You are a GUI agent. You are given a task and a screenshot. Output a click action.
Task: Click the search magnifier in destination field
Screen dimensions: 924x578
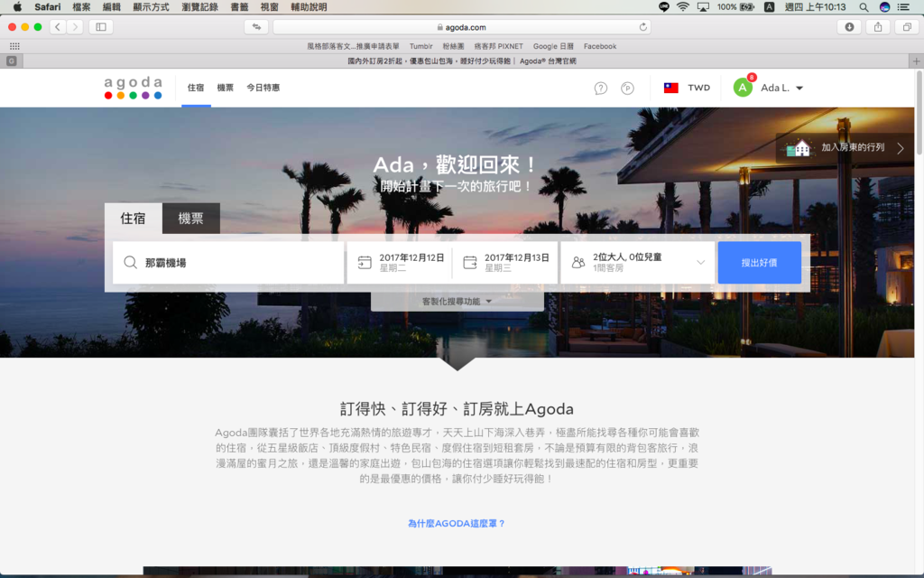tap(130, 263)
